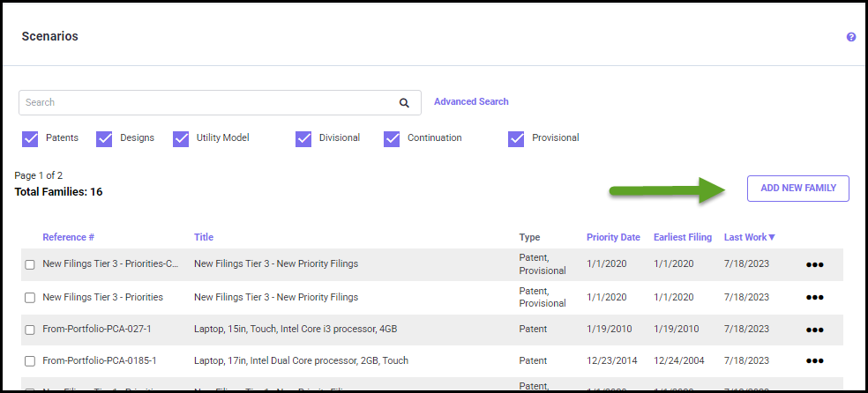The image size is (868, 393).
Task: Open three-dot menu for From-Portfolio-PCA-0185-1
Action: [x=814, y=361]
